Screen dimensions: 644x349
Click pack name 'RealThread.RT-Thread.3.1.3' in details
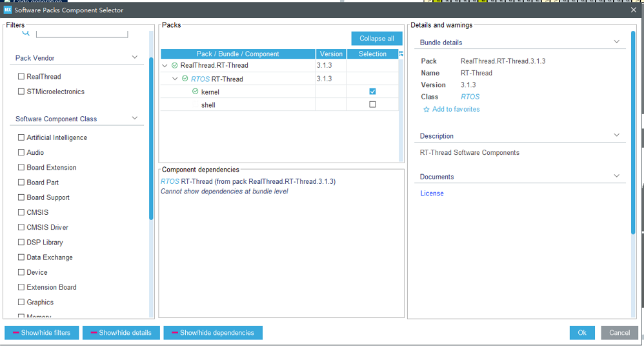(503, 61)
